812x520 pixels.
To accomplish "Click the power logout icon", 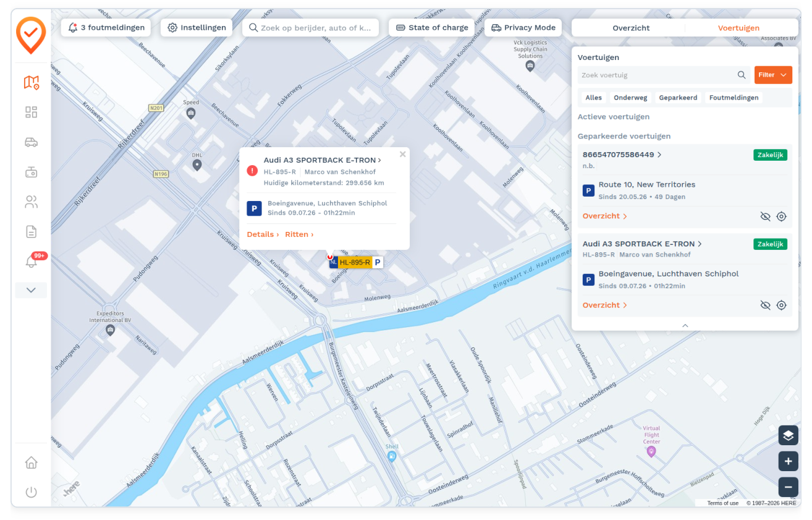I will [x=31, y=492].
